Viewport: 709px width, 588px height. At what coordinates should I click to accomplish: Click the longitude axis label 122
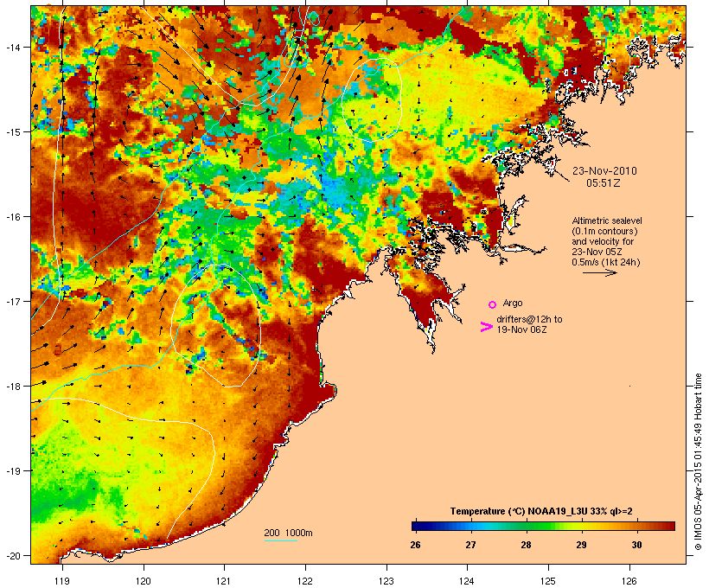click(x=305, y=581)
